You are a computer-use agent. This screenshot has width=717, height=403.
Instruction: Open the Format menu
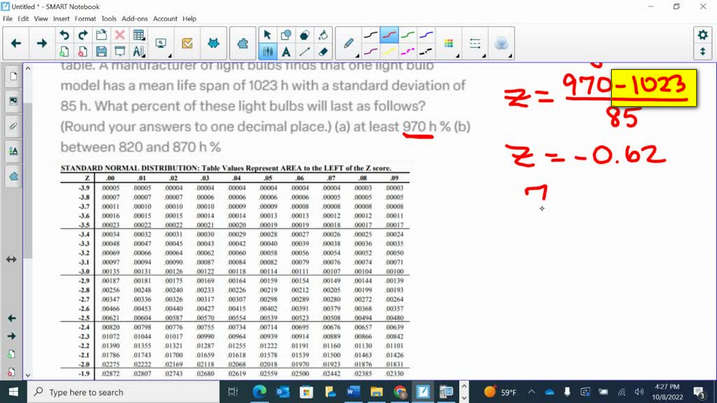pos(85,19)
